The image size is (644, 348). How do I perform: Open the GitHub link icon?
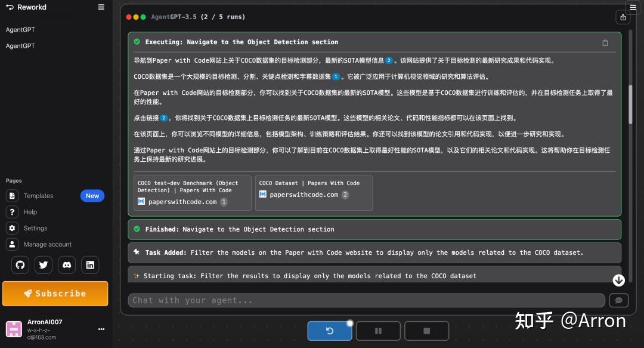point(20,265)
